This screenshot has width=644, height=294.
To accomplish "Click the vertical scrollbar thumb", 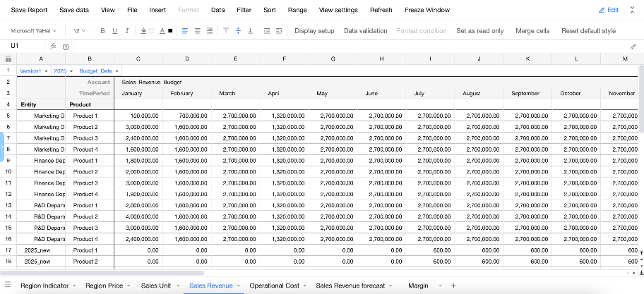I will click(641, 99).
